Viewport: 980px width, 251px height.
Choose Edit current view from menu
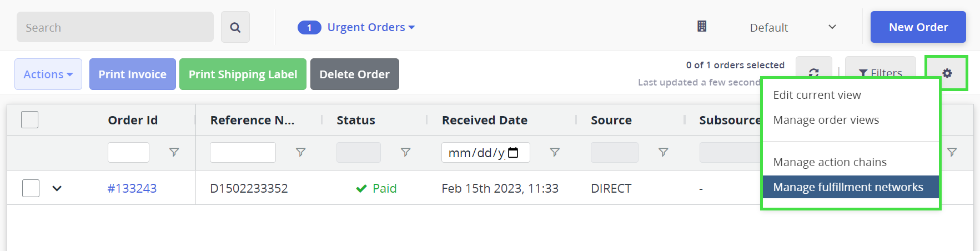tap(817, 95)
